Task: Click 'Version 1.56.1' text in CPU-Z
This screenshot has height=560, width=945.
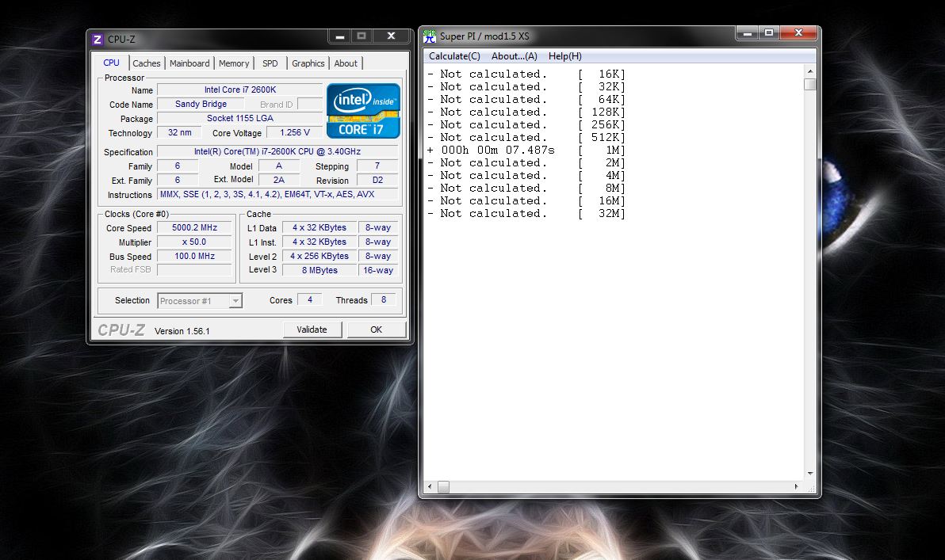Action: click(182, 331)
